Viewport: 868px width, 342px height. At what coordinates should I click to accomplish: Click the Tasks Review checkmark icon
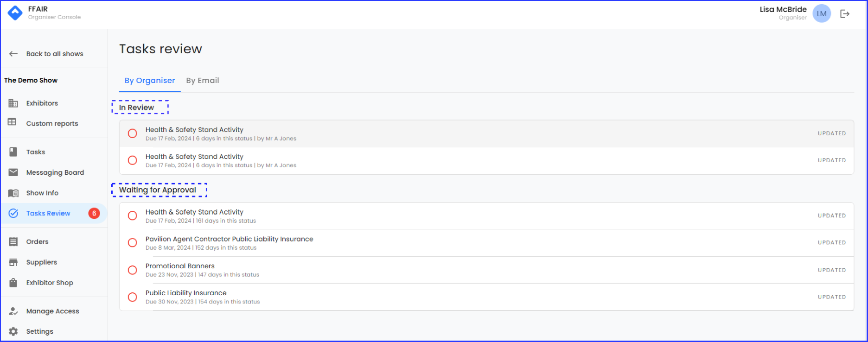13,213
